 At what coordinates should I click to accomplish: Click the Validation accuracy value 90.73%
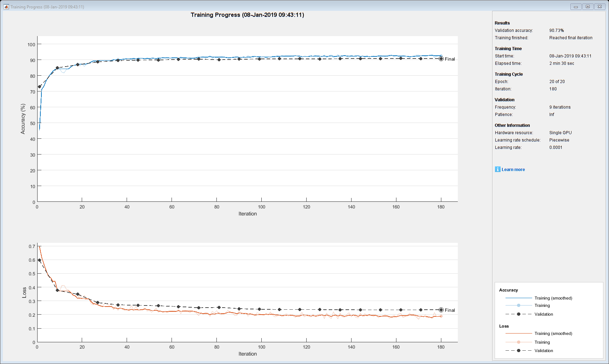pyautogui.click(x=557, y=30)
